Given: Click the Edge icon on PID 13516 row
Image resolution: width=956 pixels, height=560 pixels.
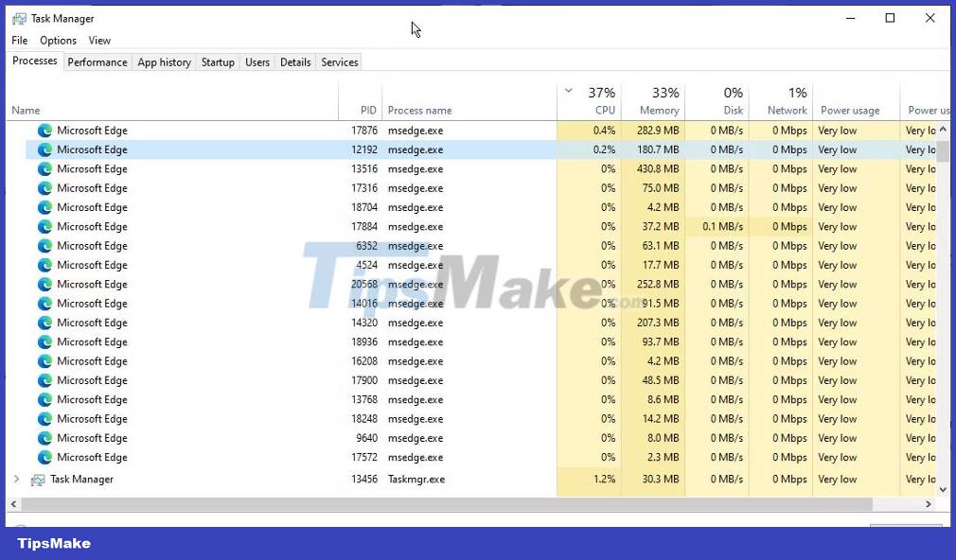Looking at the screenshot, I should [44, 168].
